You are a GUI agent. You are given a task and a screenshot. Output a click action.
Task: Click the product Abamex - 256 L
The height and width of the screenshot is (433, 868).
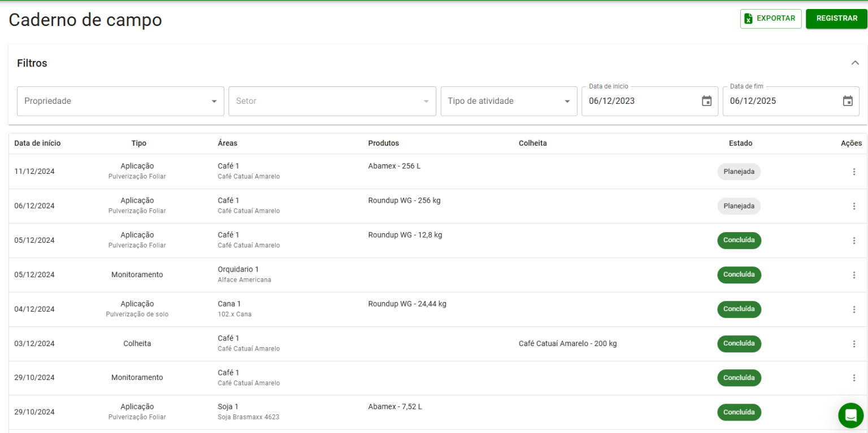point(394,166)
